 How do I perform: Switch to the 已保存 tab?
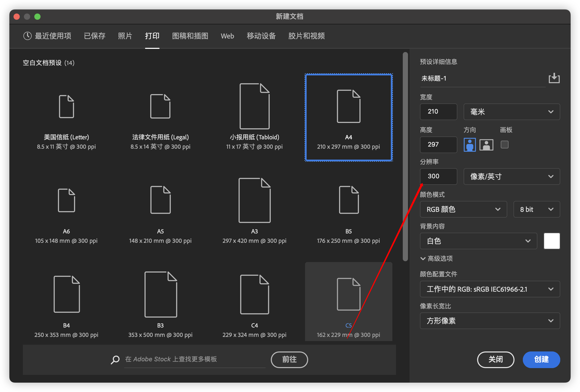pyautogui.click(x=95, y=36)
